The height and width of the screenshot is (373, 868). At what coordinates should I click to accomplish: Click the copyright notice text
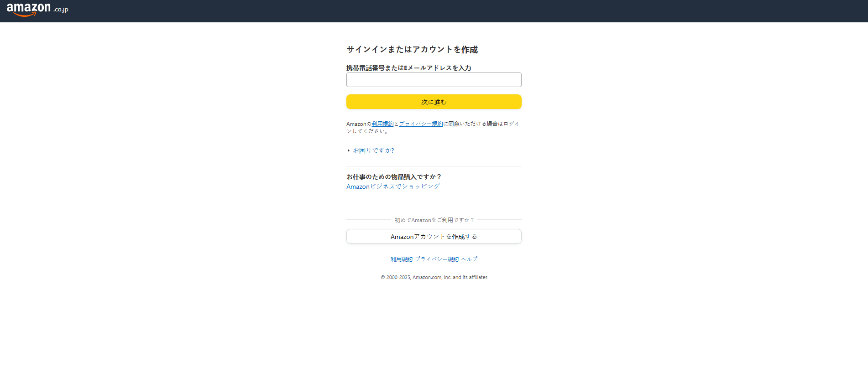point(434,277)
